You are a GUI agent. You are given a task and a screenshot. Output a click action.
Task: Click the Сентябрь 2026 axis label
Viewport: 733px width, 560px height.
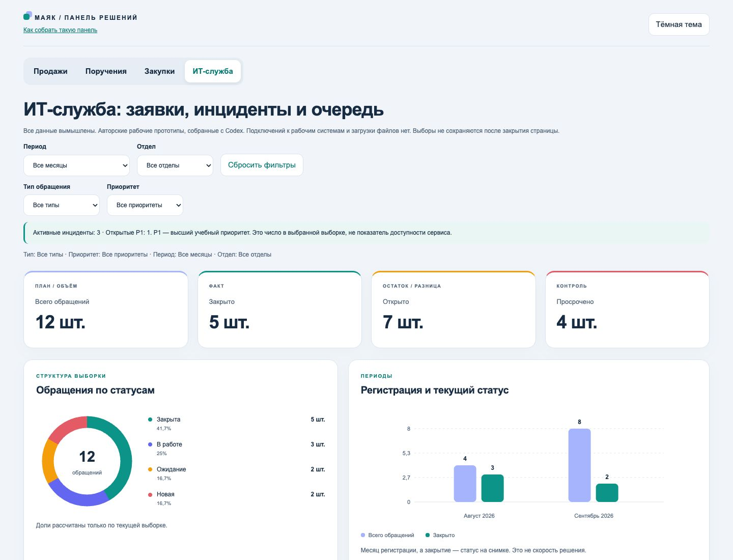click(x=594, y=516)
